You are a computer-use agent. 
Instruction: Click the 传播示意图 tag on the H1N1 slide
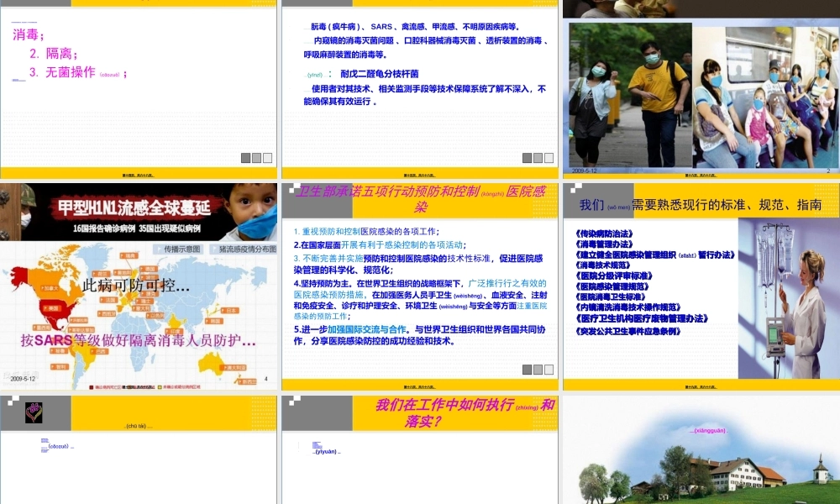pos(179,248)
